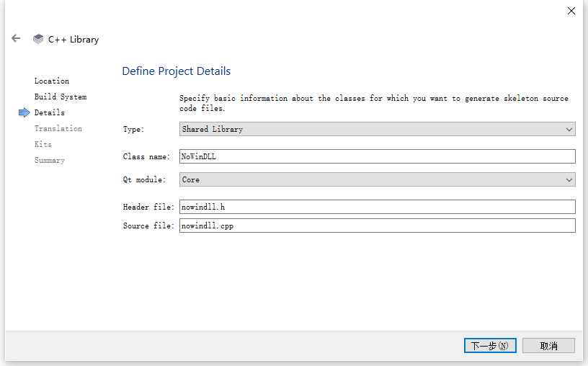Click the Class name: label
This screenshot has height=366, width=588.
(x=146, y=157)
